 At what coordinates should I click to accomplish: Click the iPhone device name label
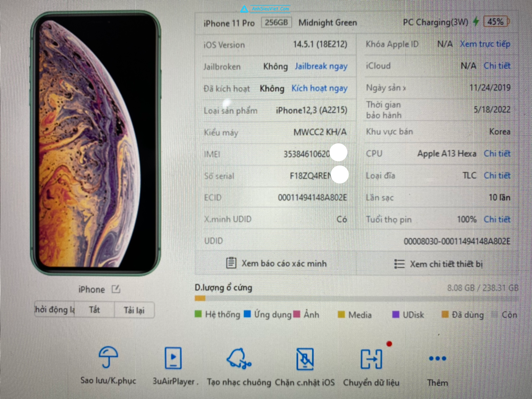[x=91, y=289]
